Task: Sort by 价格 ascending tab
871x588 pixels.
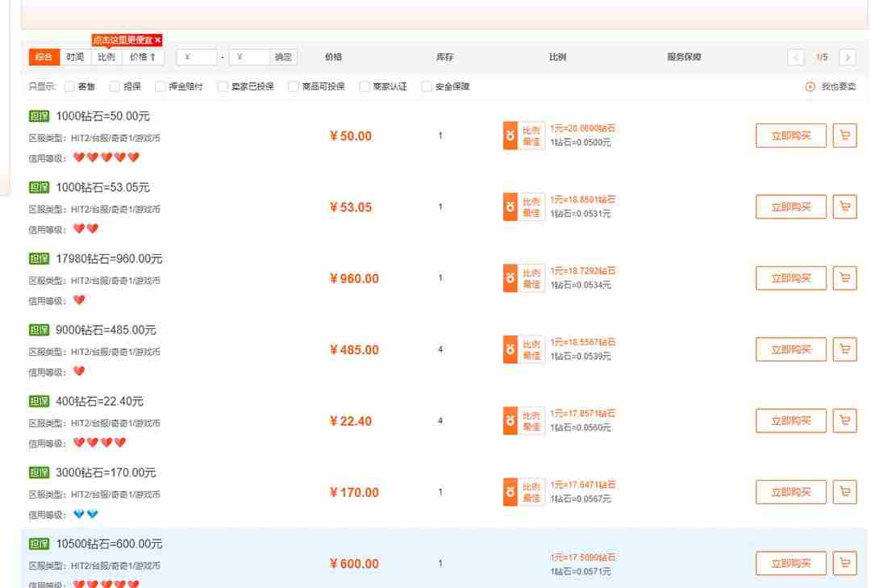Action: (x=143, y=57)
